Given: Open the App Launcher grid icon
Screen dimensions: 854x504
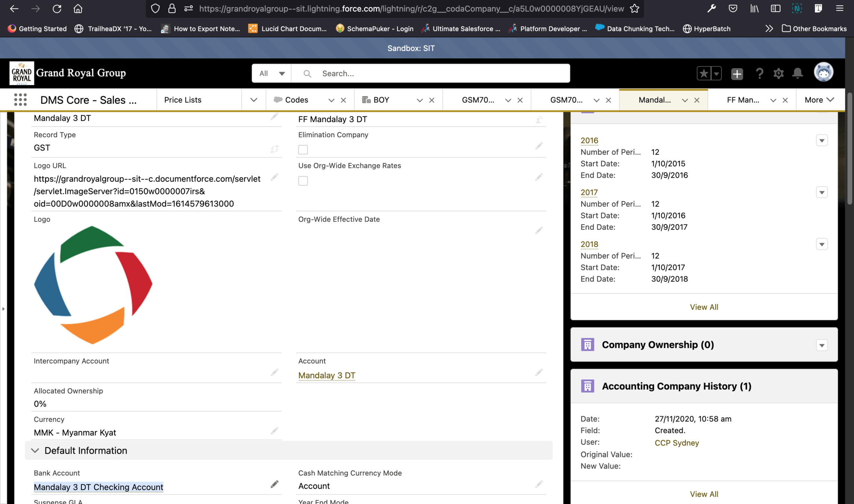Looking at the screenshot, I should click(x=20, y=100).
